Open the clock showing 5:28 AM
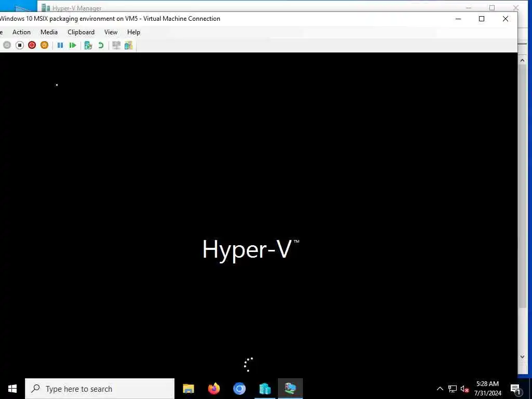 487,389
